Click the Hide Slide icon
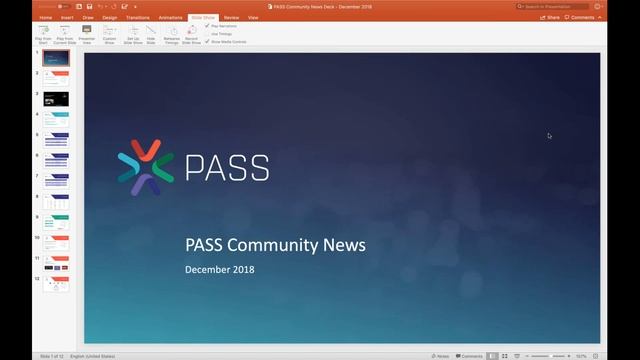 click(151, 31)
